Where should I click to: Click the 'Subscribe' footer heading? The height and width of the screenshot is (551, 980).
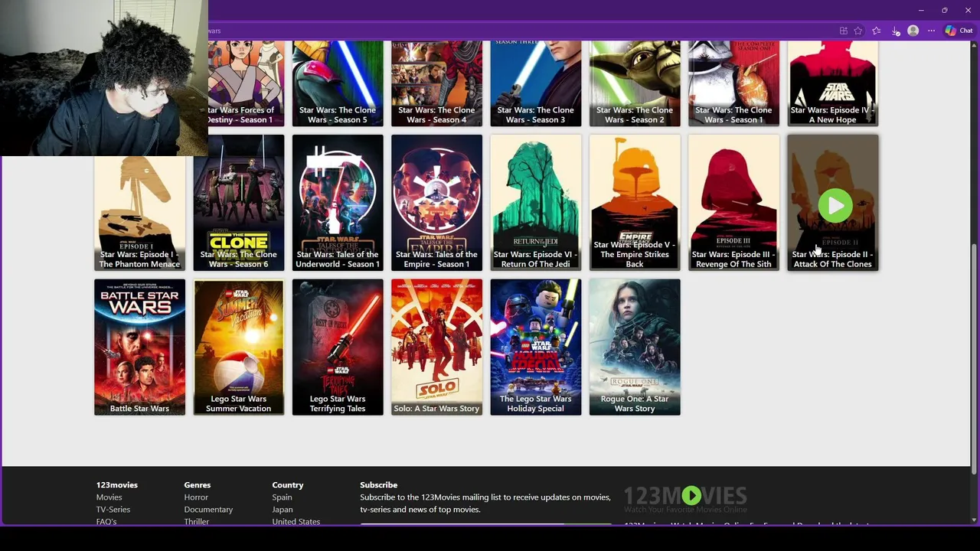coord(378,485)
